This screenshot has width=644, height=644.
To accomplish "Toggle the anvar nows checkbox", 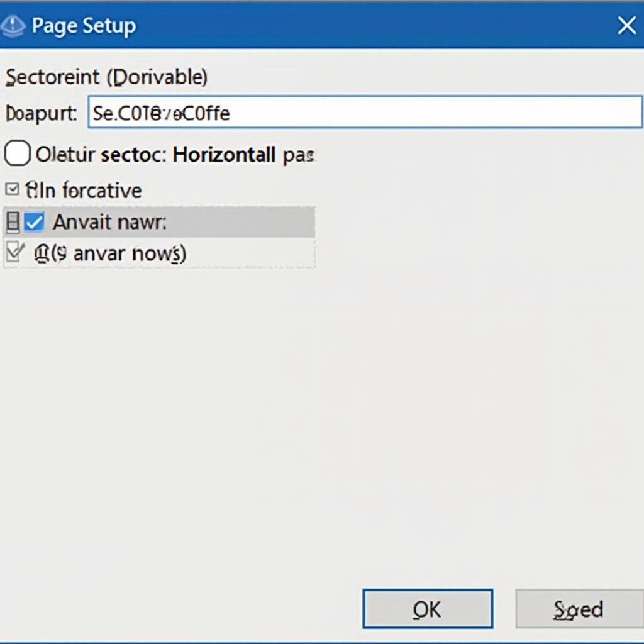I will click(13, 253).
